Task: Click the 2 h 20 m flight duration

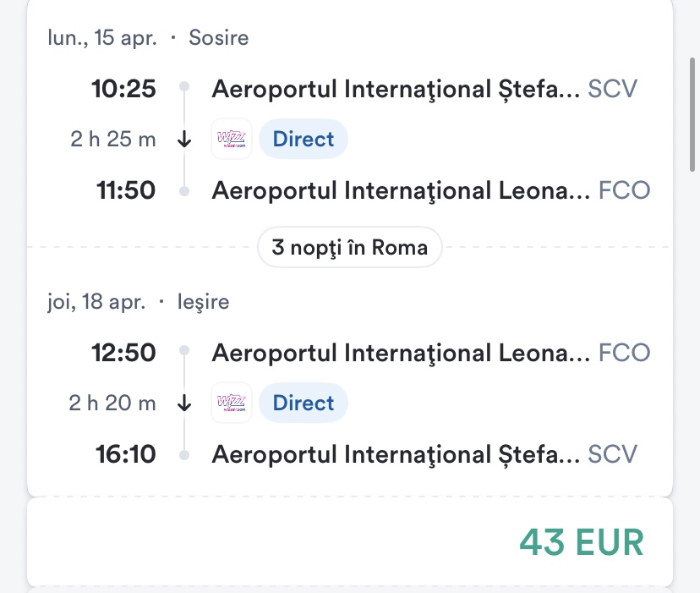Action: pyautogui.click(x=113, y=404)
